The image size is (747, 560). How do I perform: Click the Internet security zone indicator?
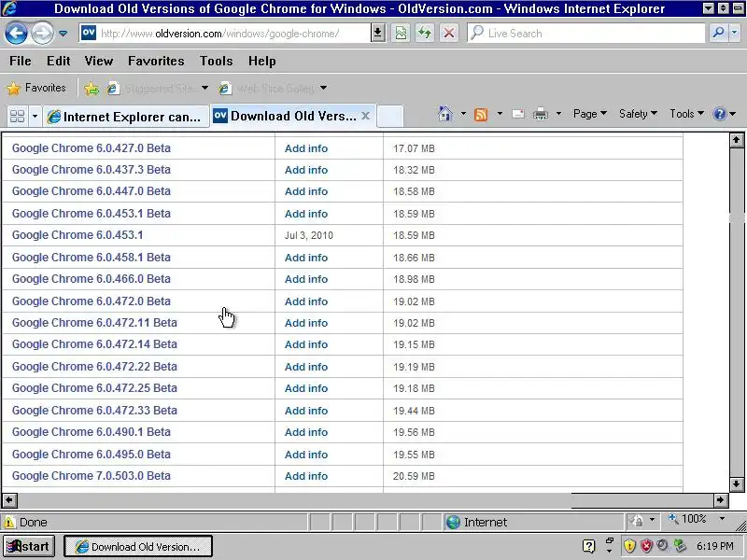point(476,523)
